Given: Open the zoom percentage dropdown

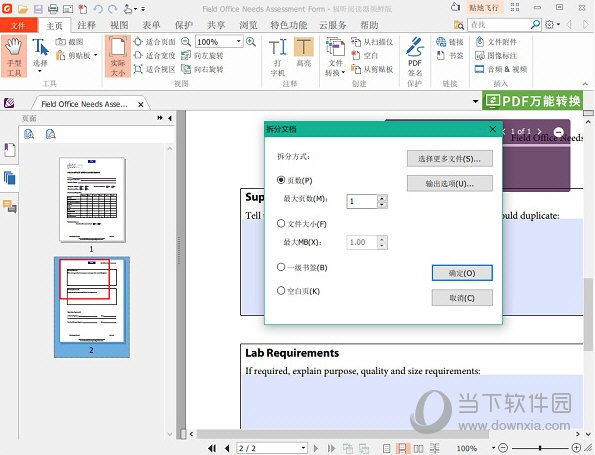Looking at the screenshot, I should tap(239, 41).
